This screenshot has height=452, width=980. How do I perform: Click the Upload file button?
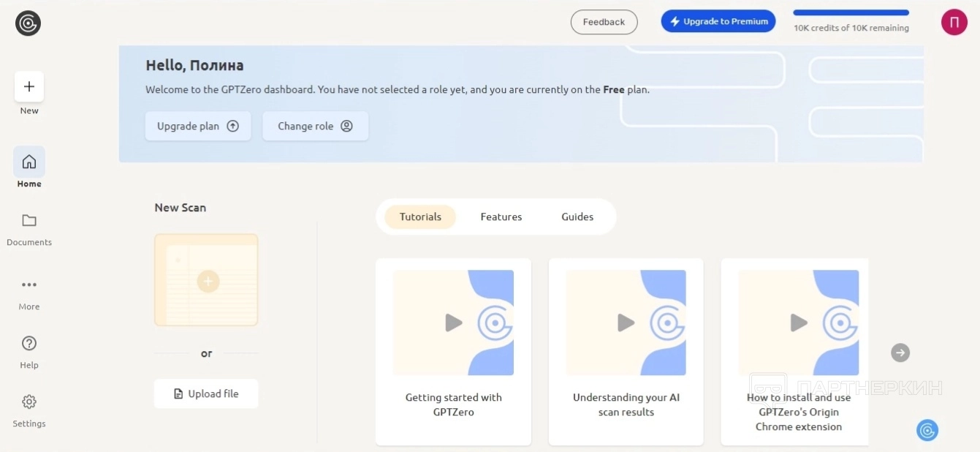pos(206,393)
